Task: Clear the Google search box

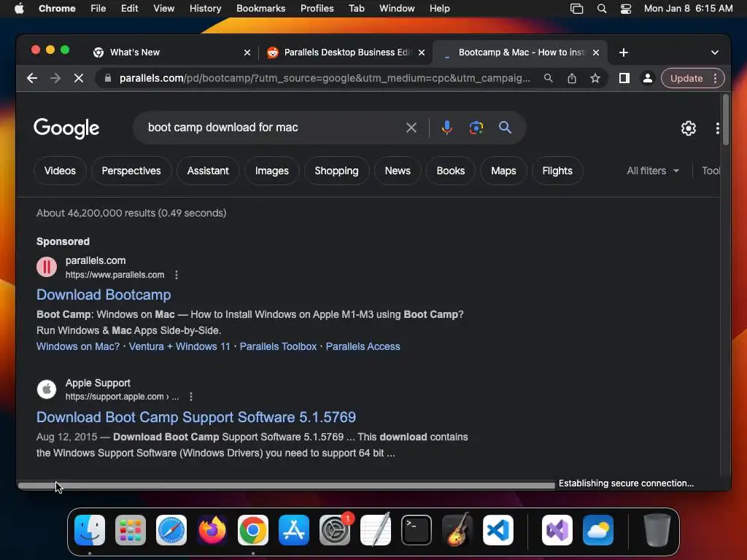Action: (x=411, y=128)
